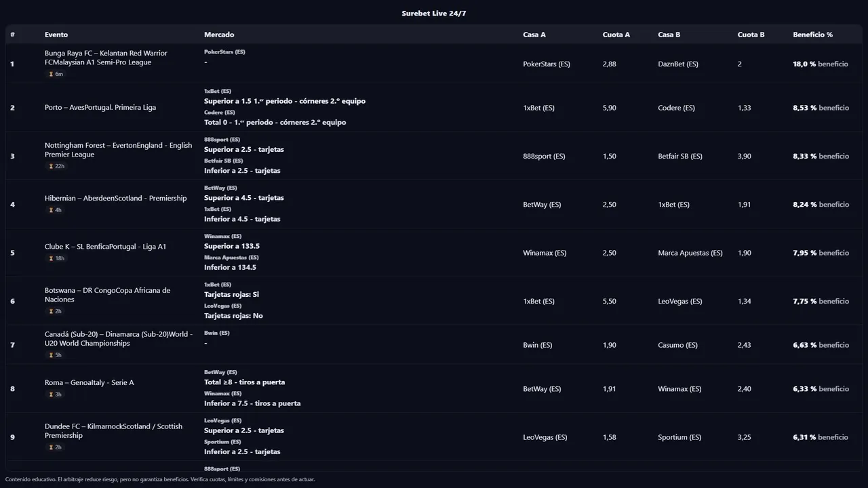Click the Surebet Live 24/7 title
868x488 pixels.
tap(434, 14)
